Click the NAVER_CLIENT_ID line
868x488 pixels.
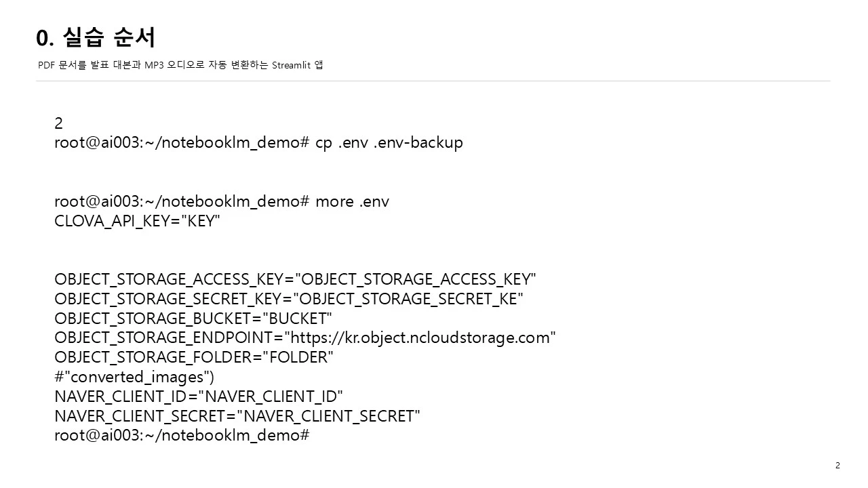[199, 396]
